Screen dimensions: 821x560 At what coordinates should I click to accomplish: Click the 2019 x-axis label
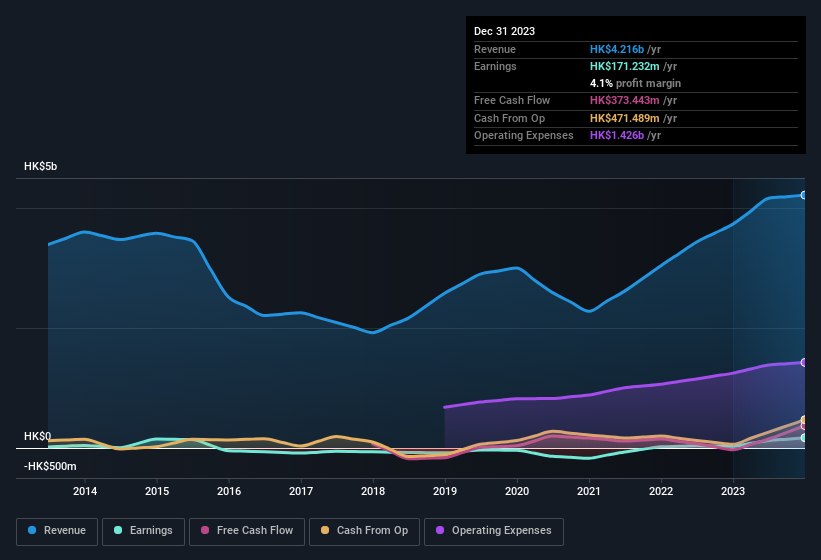[445, 491]
